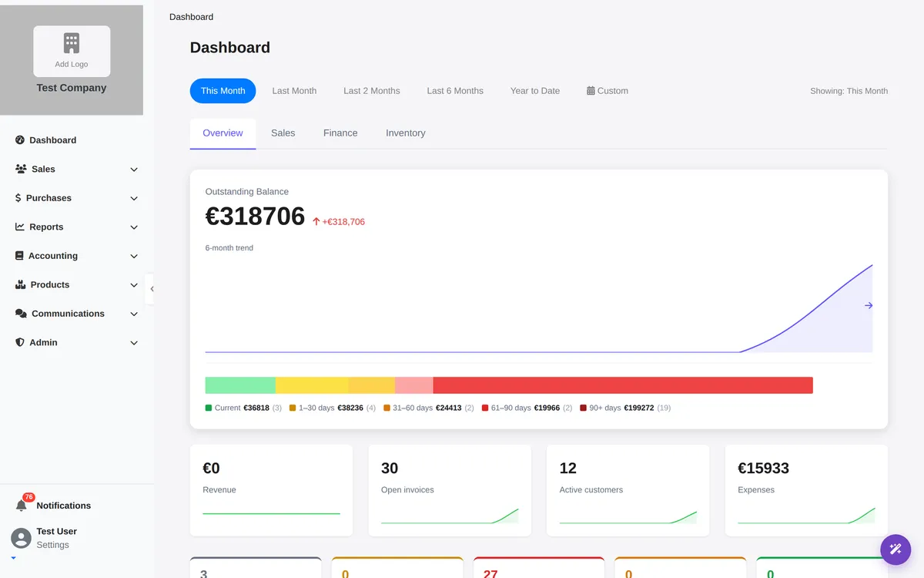Click the 1–30 days €38236 legend entry

pos(333,408)
